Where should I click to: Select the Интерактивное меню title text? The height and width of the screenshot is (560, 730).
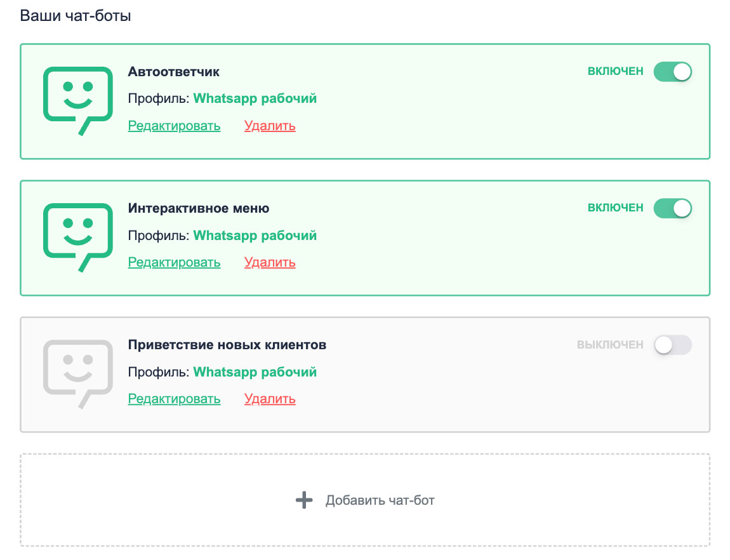(x=198, y=208)
